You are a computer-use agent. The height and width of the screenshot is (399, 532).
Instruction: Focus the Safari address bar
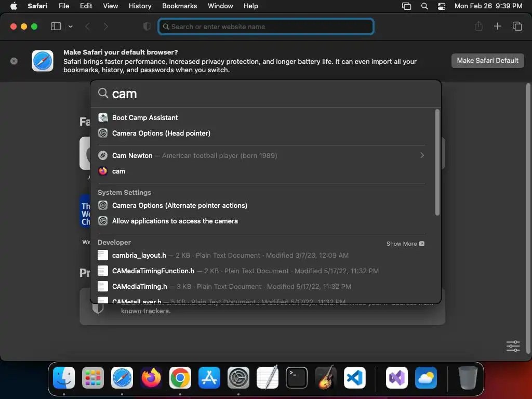(x=266, y=26)
